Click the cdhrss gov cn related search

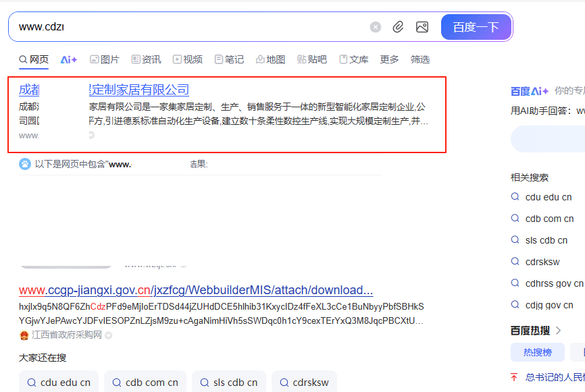coord(553,283)
